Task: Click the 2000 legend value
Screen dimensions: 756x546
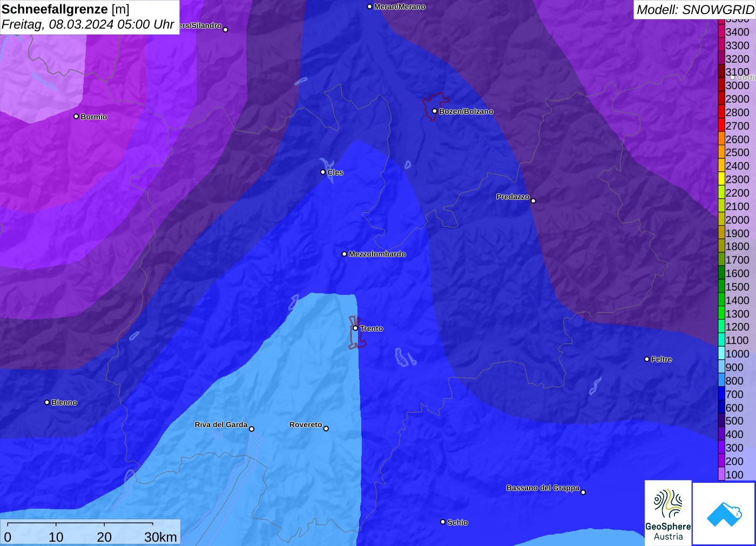Action: pyautogui.click(x=738, y=220)
